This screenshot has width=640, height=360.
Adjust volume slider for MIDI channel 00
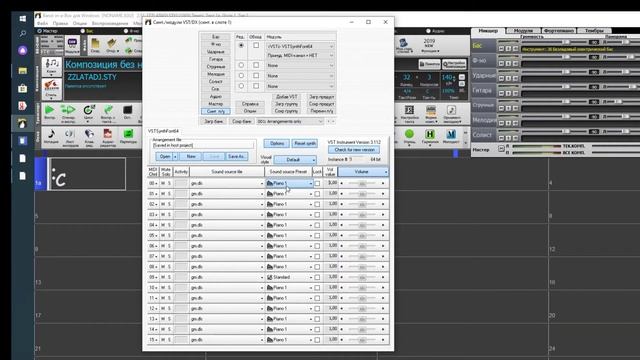click(x=362, y=183)
